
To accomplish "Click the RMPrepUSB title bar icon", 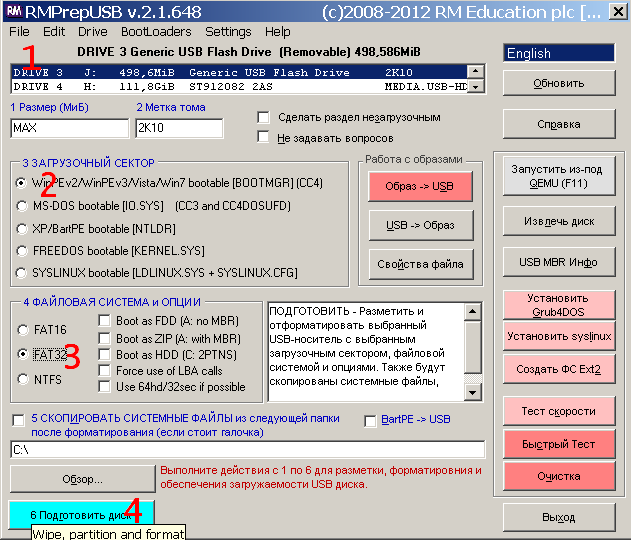I will point(11,11).
